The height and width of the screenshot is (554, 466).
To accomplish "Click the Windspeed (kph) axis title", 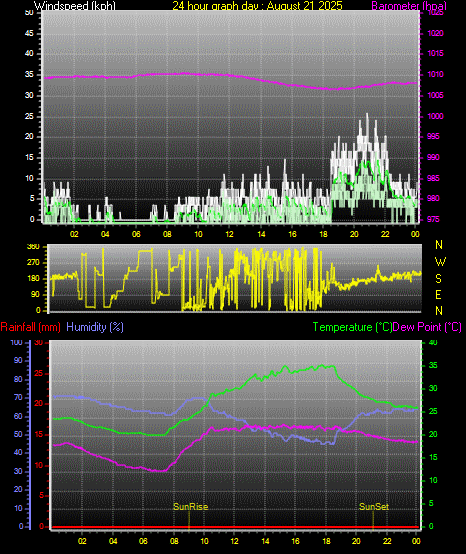I will pyautogui.click(x=75, y=5).
